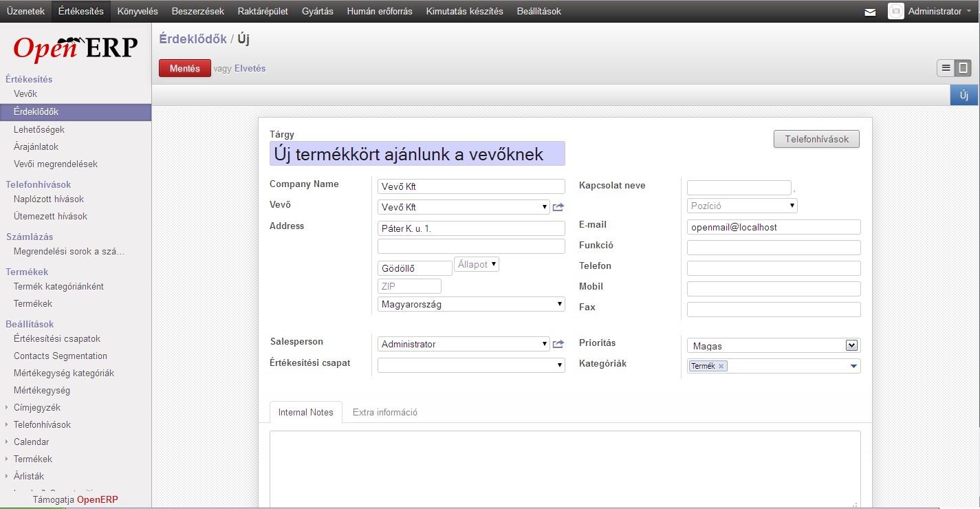Click the Company Name field
The height and width of the screenshot is (509, 980).
coord(471,186)
